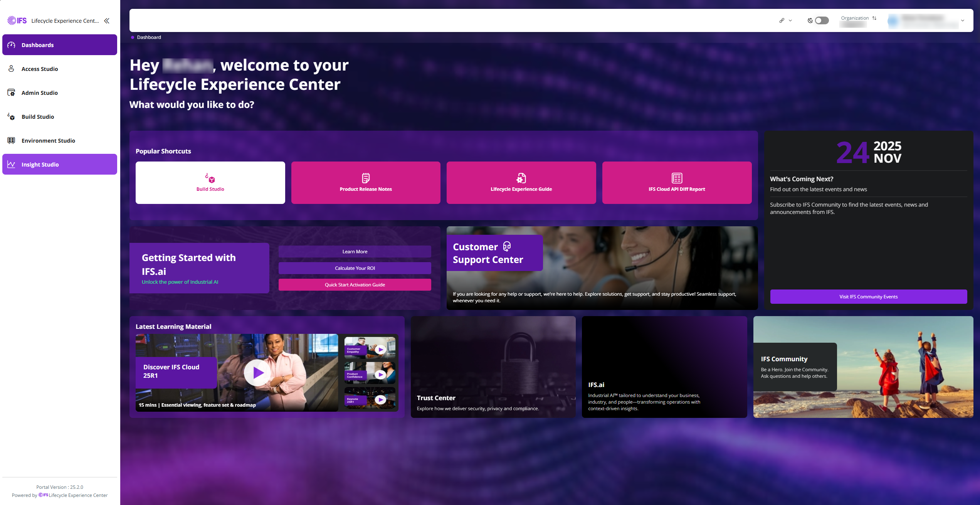Click the Admin Studio sidebar icon
This screenshot has width=980, height=505.
point(11,93)
